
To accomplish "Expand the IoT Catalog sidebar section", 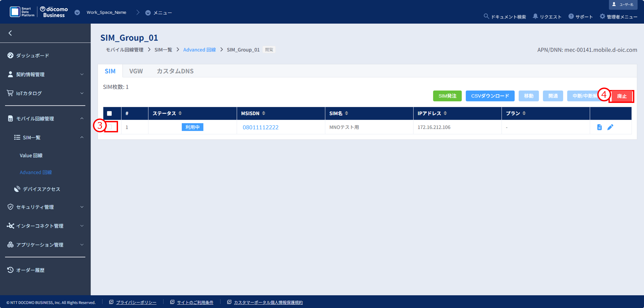I will point(45,93).
